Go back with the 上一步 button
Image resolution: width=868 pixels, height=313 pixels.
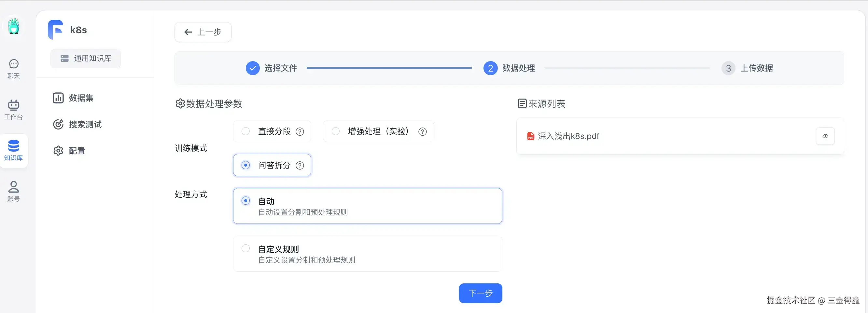tap(203, 32)
